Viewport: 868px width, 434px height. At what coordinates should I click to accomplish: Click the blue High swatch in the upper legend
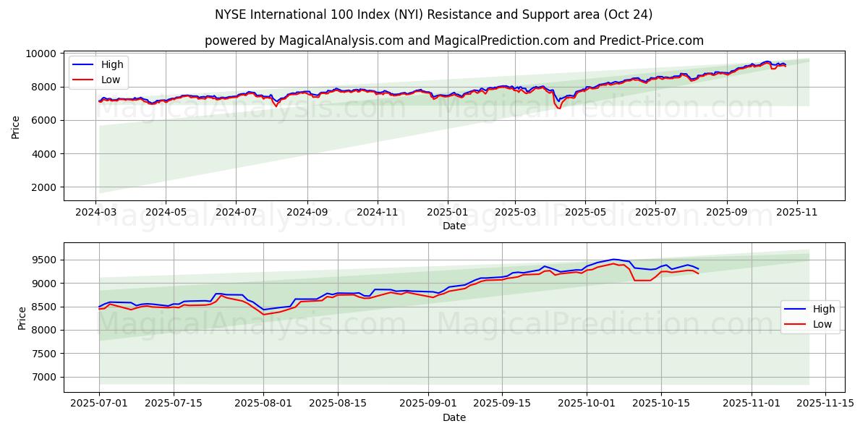[x=85, y=64]
